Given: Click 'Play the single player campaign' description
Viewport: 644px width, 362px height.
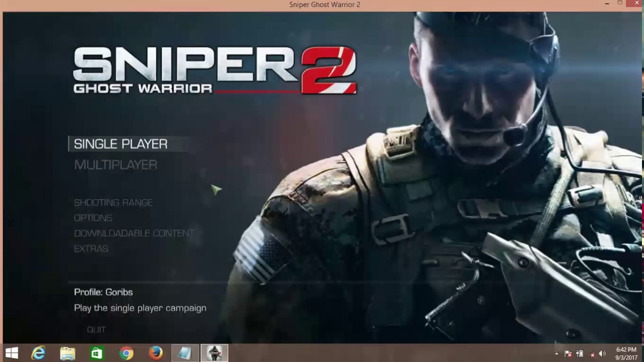Looking at the screenshot, I should click(x=140, y=308).
